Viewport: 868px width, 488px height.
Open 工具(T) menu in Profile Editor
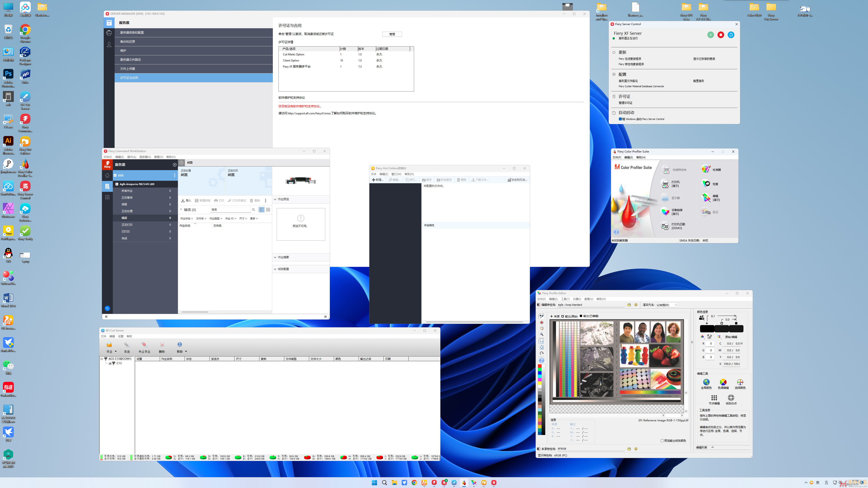click(565, 299)
